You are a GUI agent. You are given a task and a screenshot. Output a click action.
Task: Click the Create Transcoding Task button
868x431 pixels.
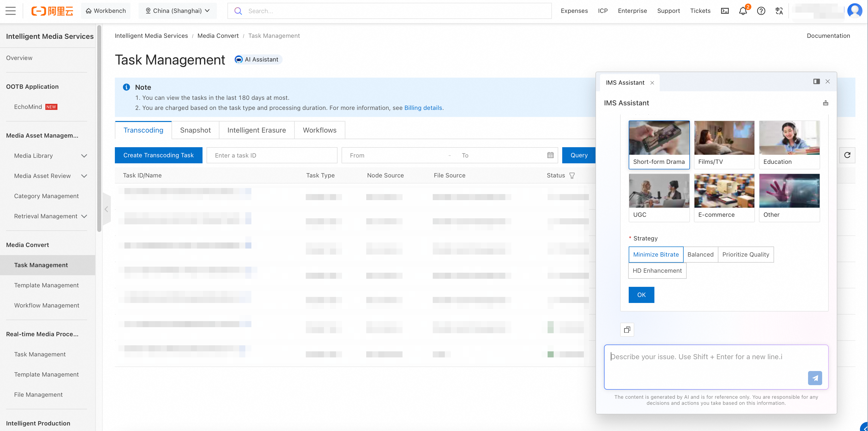[158, 155]
